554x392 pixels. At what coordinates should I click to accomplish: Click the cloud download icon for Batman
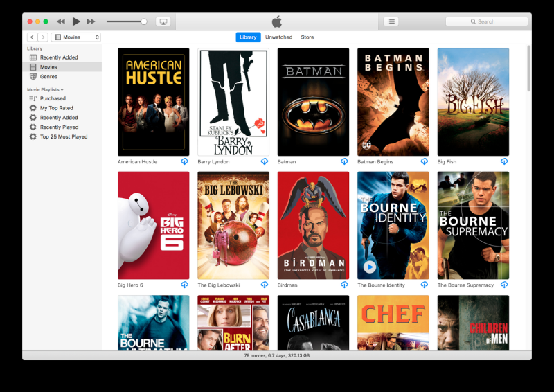click(344, 161)
